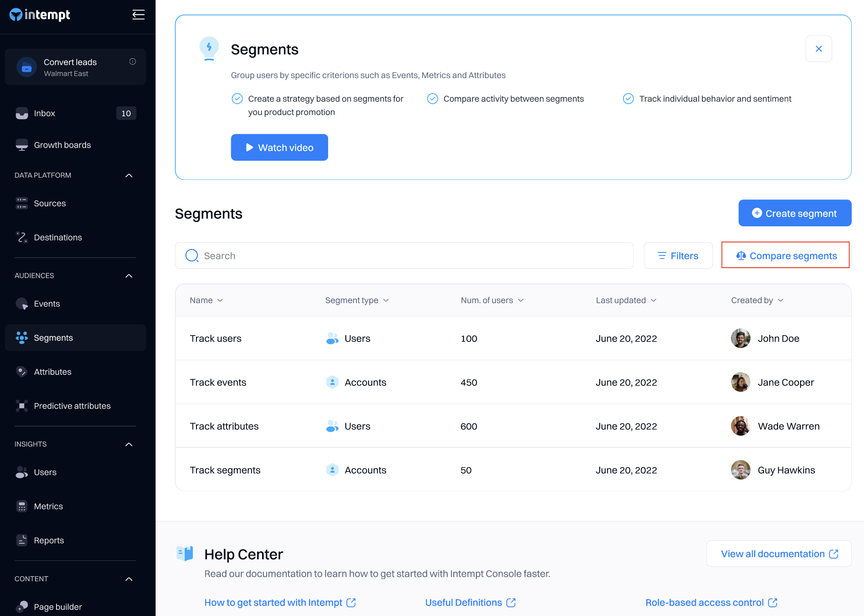Go to the Events menu item
The width and height of the screenshot is (864, 616).
[47, 304]
